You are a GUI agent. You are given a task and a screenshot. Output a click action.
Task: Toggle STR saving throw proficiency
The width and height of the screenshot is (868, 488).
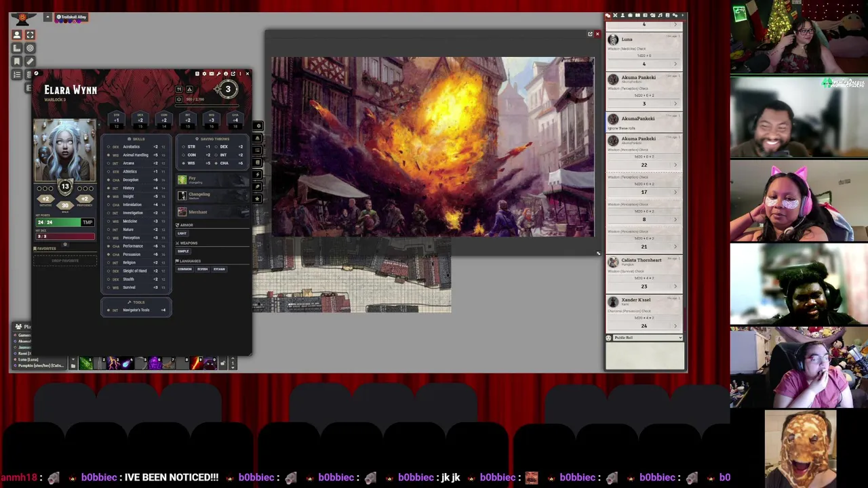click(x=183, y=146)
